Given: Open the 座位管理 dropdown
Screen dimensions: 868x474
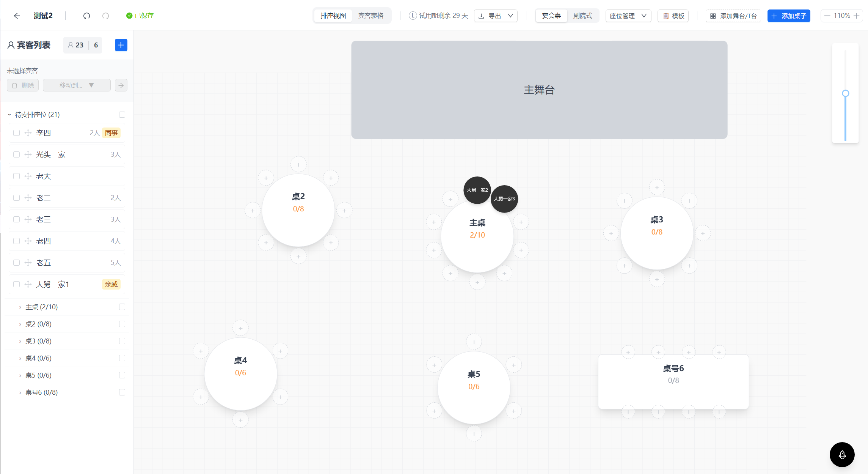Looking at the screenshot, I should 628,16.
